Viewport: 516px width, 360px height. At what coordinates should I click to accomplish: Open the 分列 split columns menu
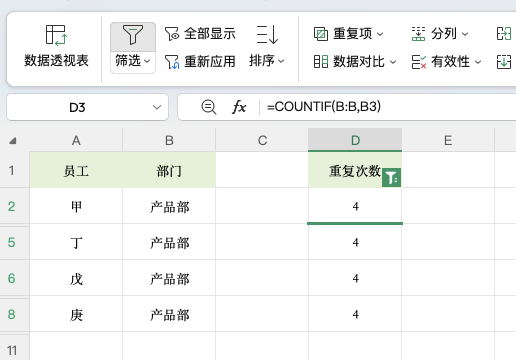coord(440,34)
